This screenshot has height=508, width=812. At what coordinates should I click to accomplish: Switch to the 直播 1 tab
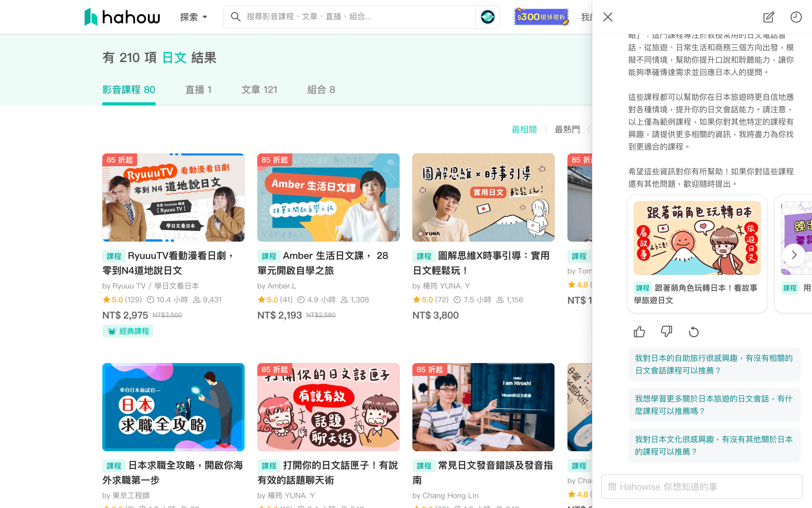coord(198,90)
